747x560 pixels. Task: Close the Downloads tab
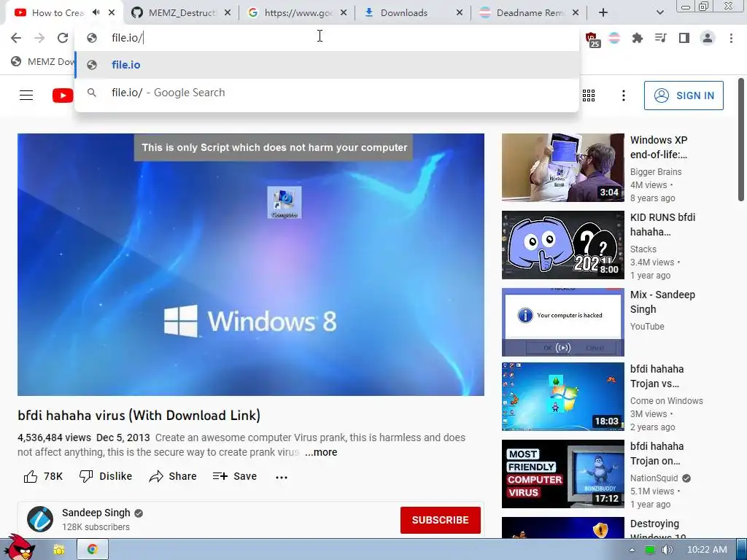(x=460, y=12)
